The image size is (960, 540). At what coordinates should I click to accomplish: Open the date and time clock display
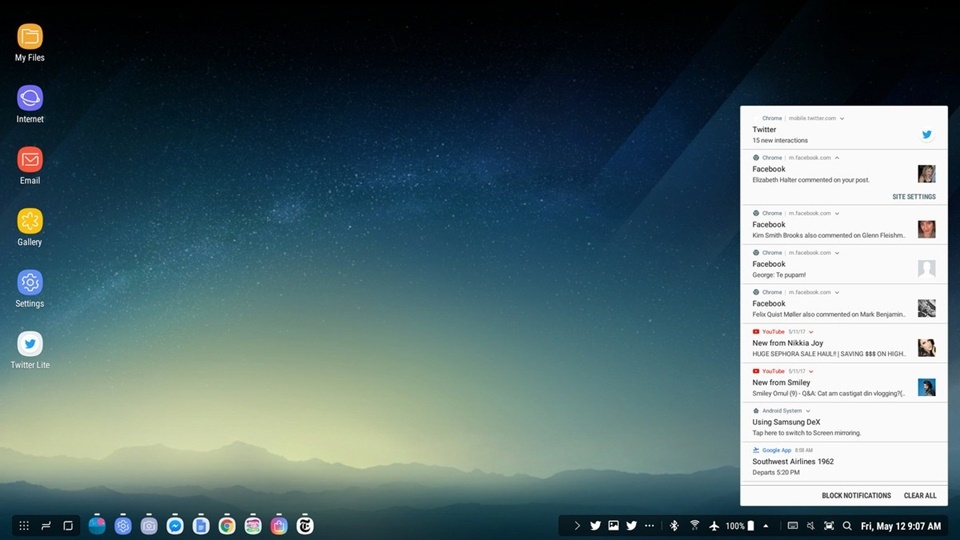click(901, 525)
